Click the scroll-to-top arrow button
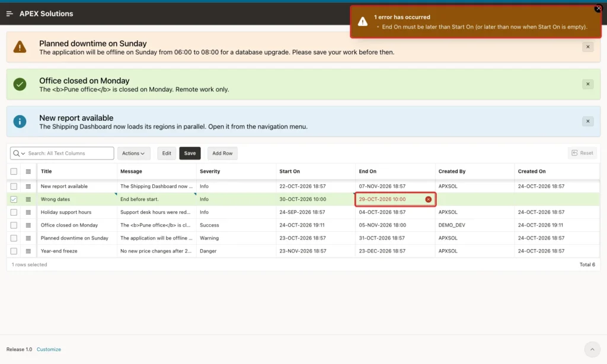Viewport: 607px width, 364px height. pos(592,349)
